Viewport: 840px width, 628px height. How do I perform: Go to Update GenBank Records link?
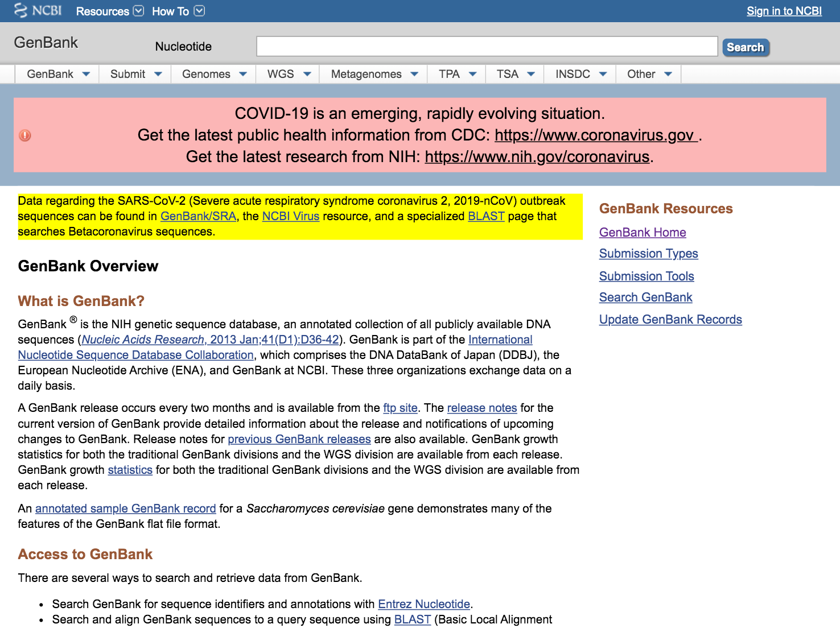(670, 320)
